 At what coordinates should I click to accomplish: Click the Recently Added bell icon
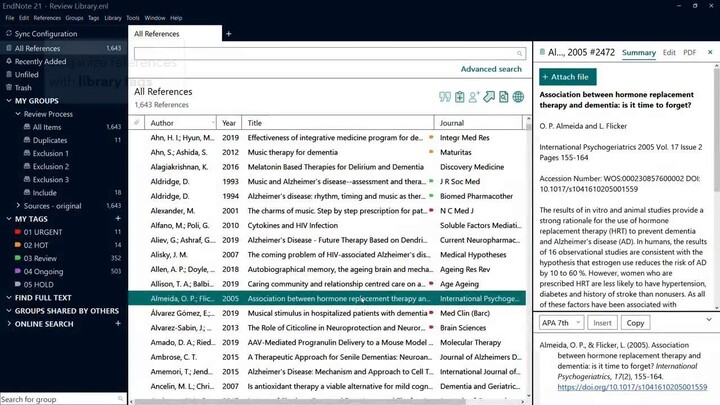pos(9,61)
